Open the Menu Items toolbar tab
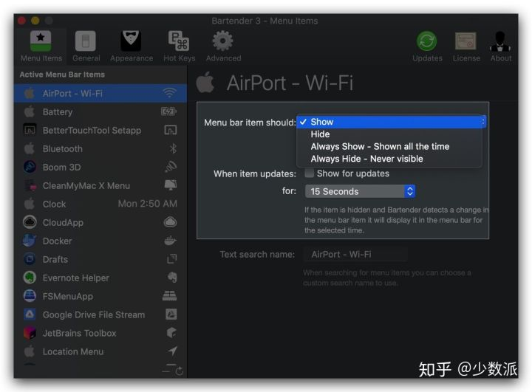532x392 pixels. tap(41, 47)
